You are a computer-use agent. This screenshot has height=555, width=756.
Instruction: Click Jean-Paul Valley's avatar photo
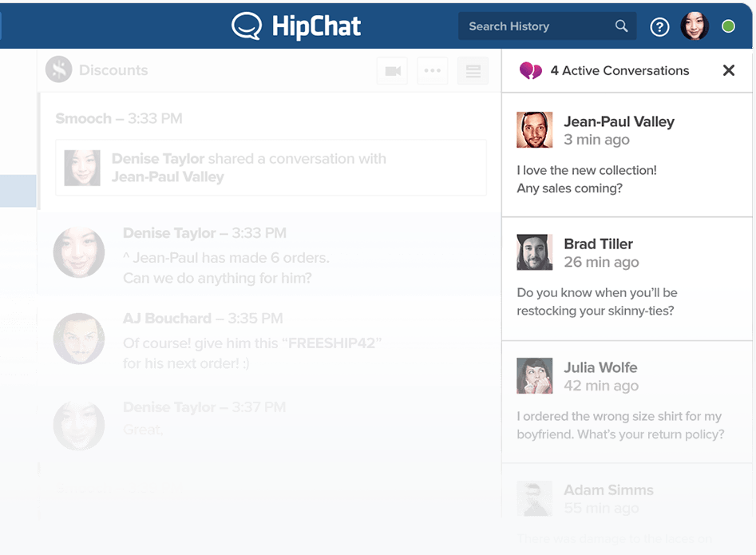[535, 129]
